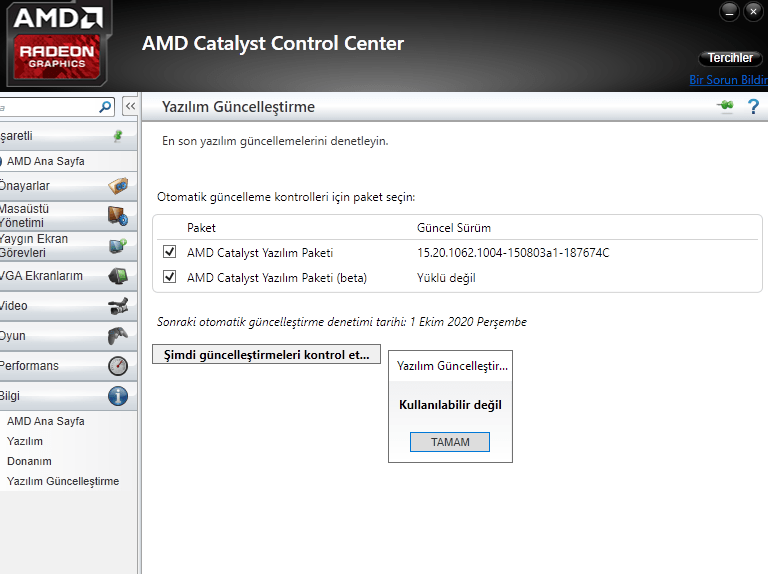Click the Video camera icon
768x574 pixels.
point(118,306)
